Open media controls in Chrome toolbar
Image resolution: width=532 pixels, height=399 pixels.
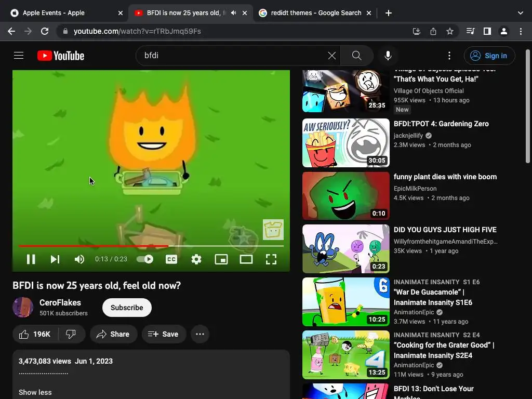[470, 31]
